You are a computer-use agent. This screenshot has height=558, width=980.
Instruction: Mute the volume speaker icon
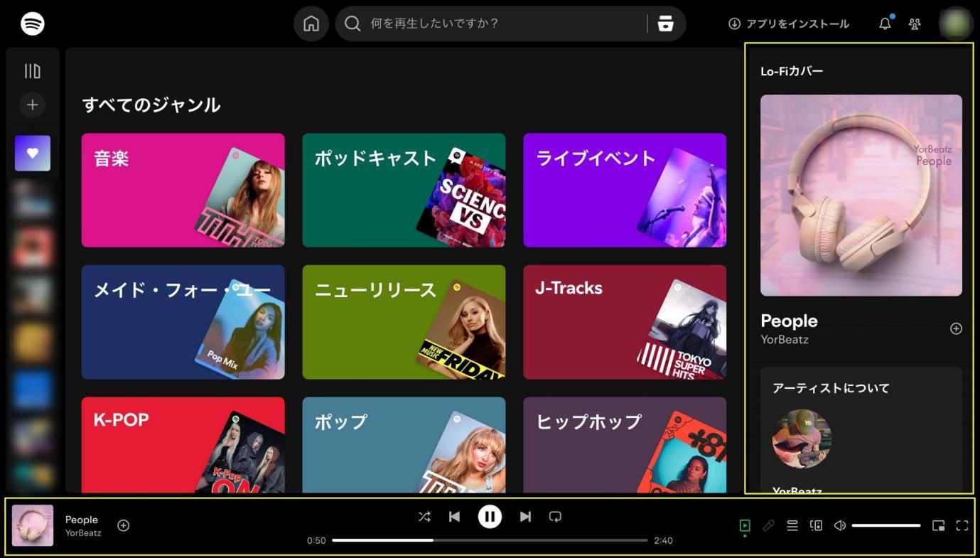click(839, 526)
